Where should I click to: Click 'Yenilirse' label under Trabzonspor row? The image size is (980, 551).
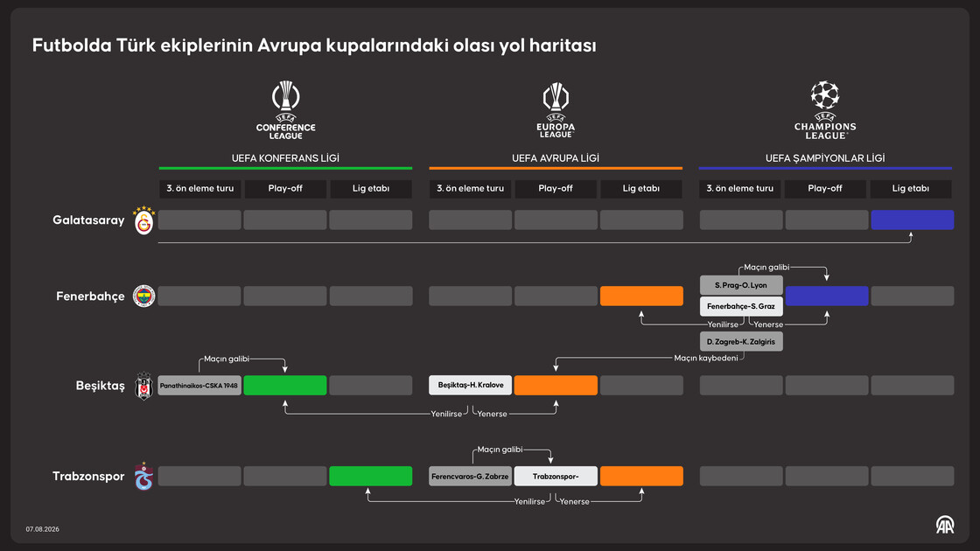tap(529, 501)
